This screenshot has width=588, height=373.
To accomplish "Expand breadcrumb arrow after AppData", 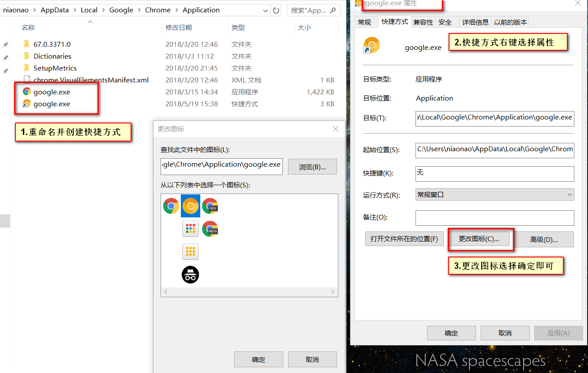I will pyautogui.click(x=75, y=10).
